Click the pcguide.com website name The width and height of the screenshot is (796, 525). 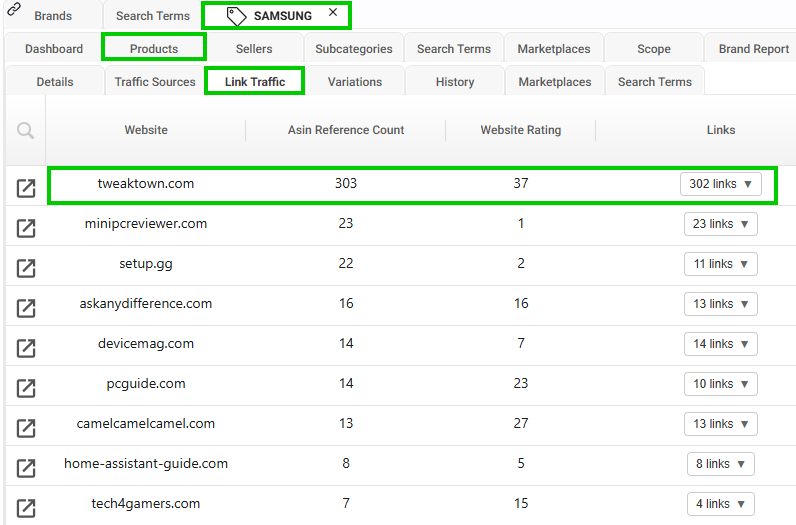coord(146,384)
